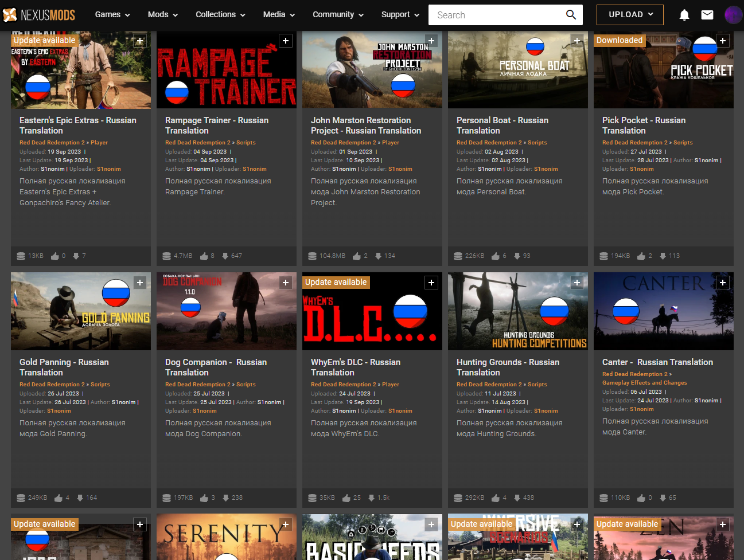Open Player category link on John Marston card

coord(391,143)
